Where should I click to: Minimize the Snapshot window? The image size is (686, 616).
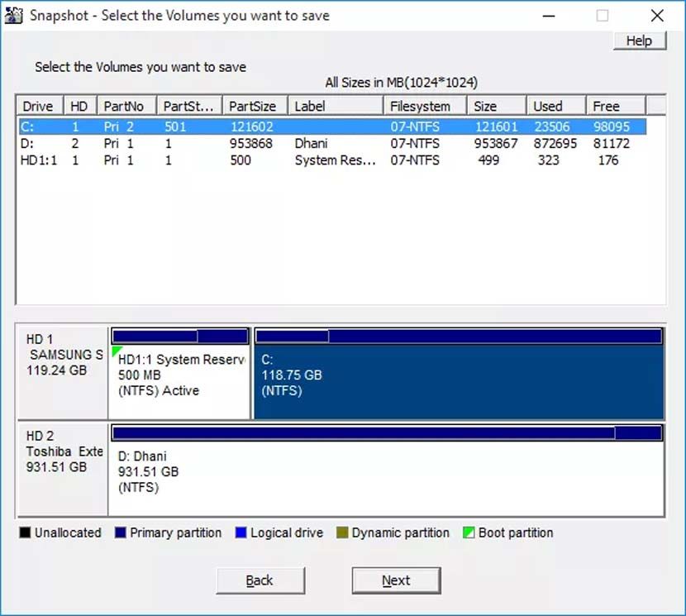[x=549, y=16]
